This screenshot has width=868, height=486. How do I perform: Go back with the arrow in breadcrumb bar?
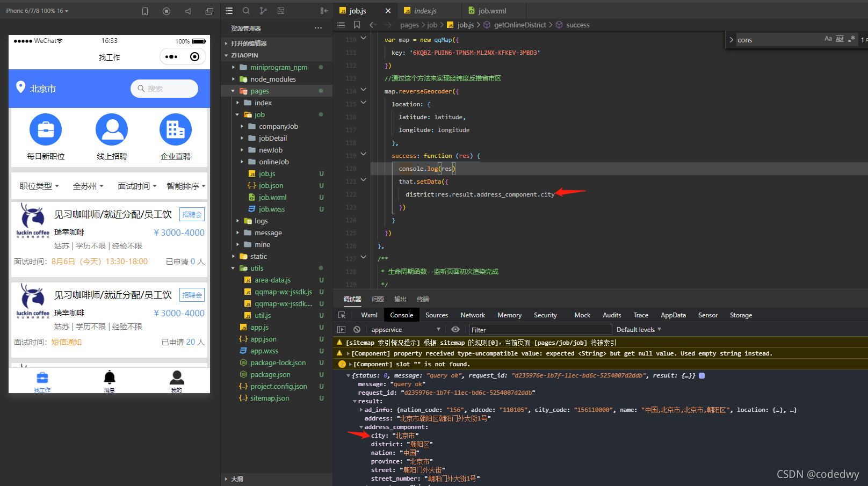tap(373, 25)
